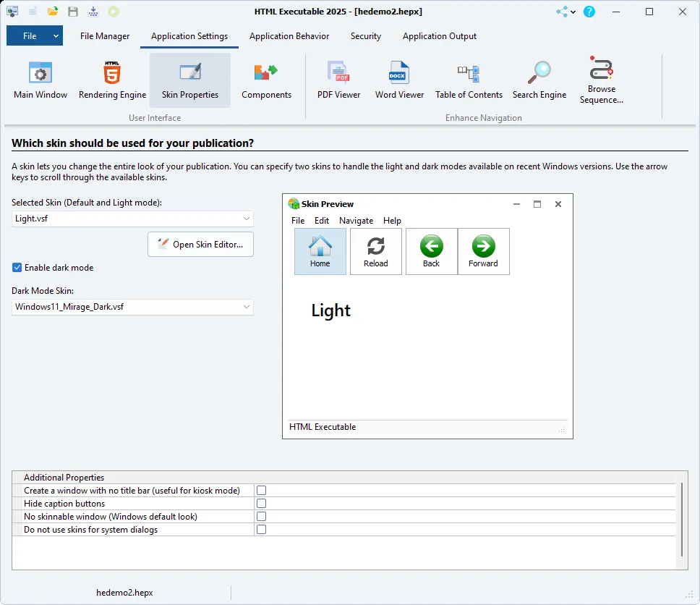Open Search Engine settings

[x=539, y=80]
